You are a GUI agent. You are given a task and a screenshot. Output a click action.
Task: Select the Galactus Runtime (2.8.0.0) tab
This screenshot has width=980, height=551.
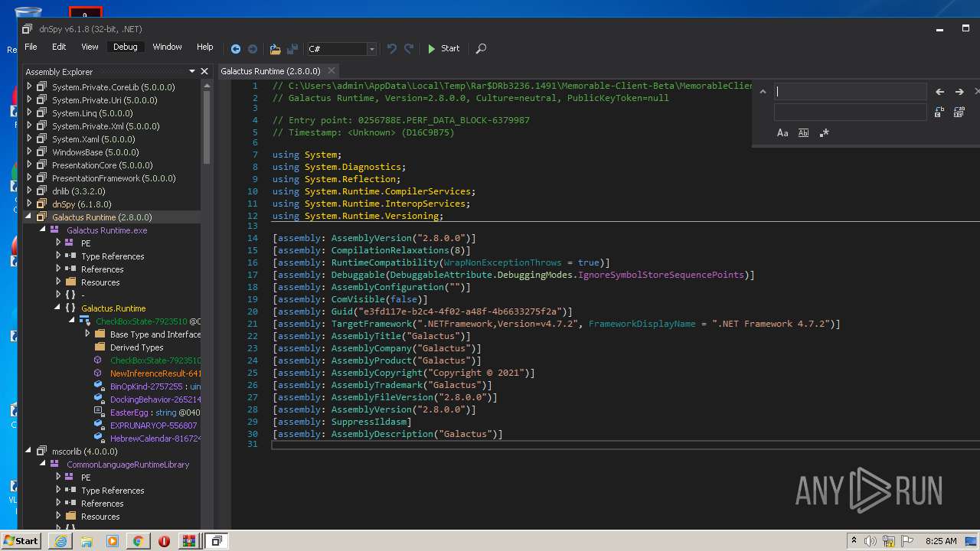(x=270, y=71)
